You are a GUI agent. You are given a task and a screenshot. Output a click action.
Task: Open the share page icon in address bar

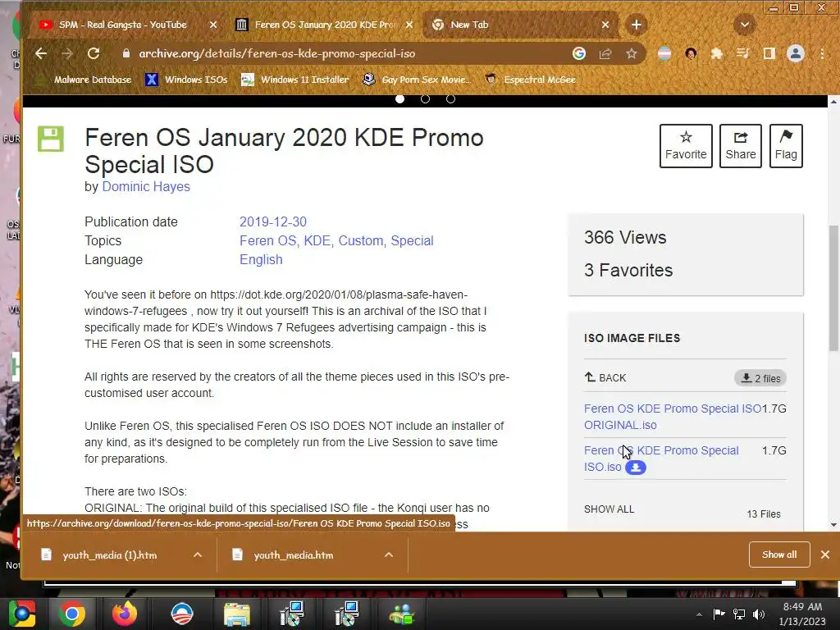[x=605, y=53]
